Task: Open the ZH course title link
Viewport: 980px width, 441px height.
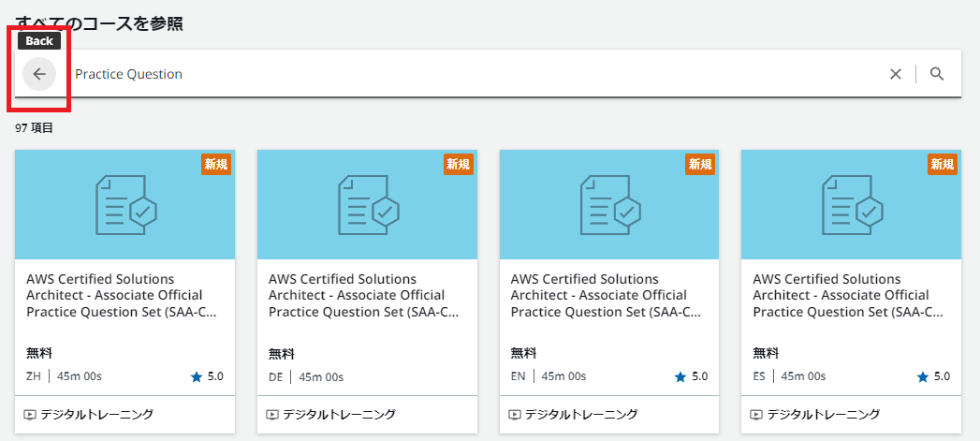Action: (x=118, y=295)
